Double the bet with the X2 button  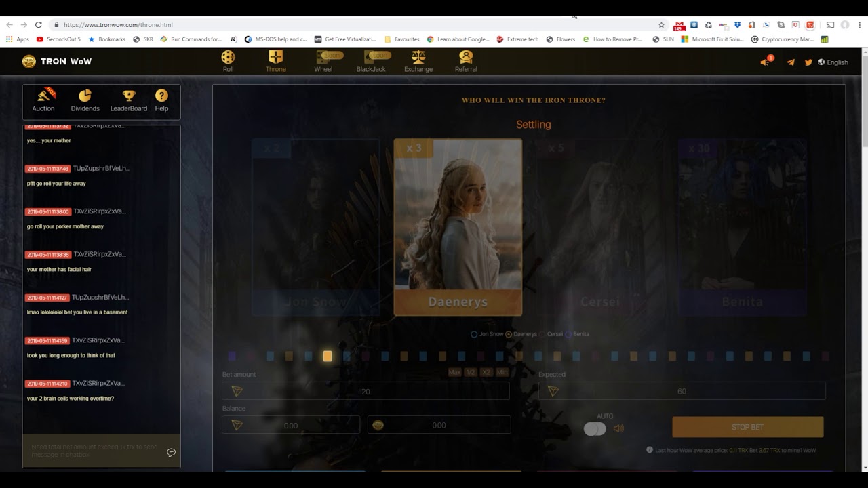coord(486,373)
